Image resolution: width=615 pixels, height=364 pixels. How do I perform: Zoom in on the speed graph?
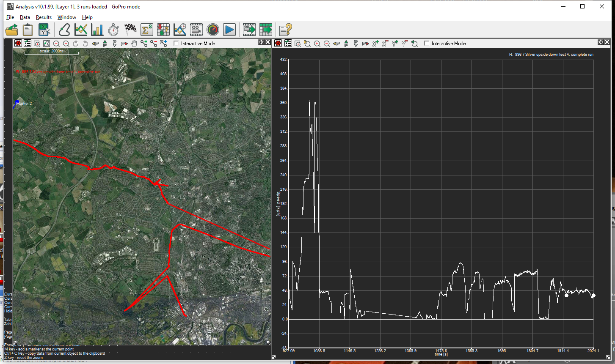pyautogui.click(x=317, y=43)
